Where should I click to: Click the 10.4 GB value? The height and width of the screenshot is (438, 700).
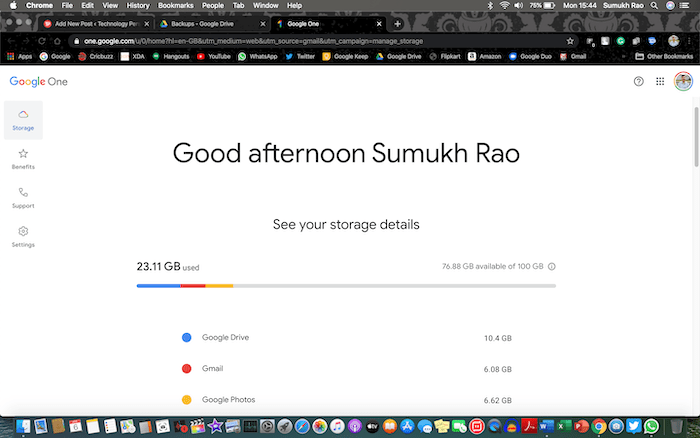(498, 338)
